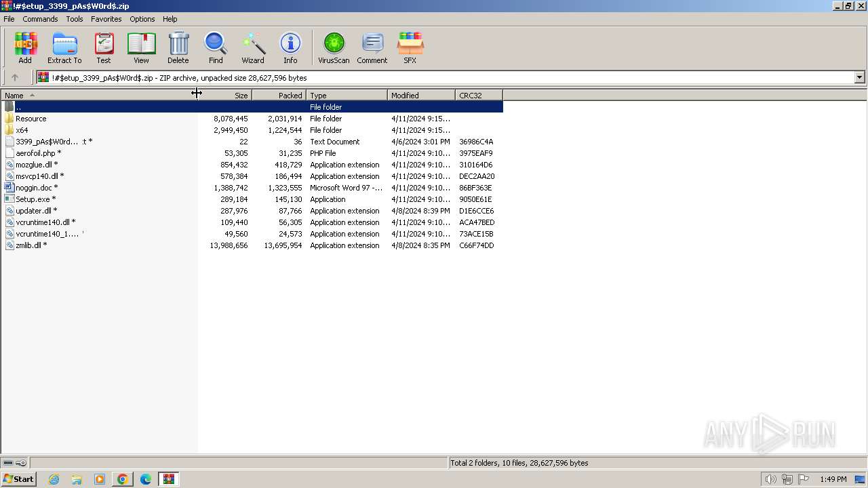Click the Start button

19,479
